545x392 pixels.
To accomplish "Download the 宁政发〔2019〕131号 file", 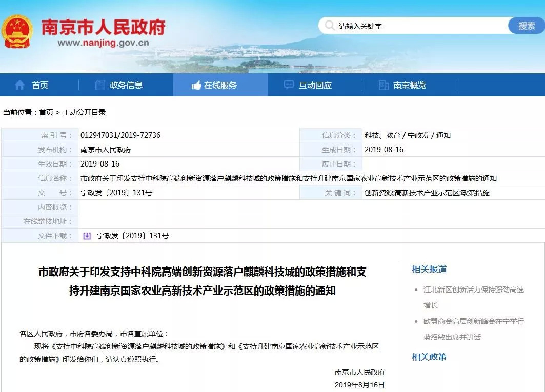I will [x=132, y=236].
